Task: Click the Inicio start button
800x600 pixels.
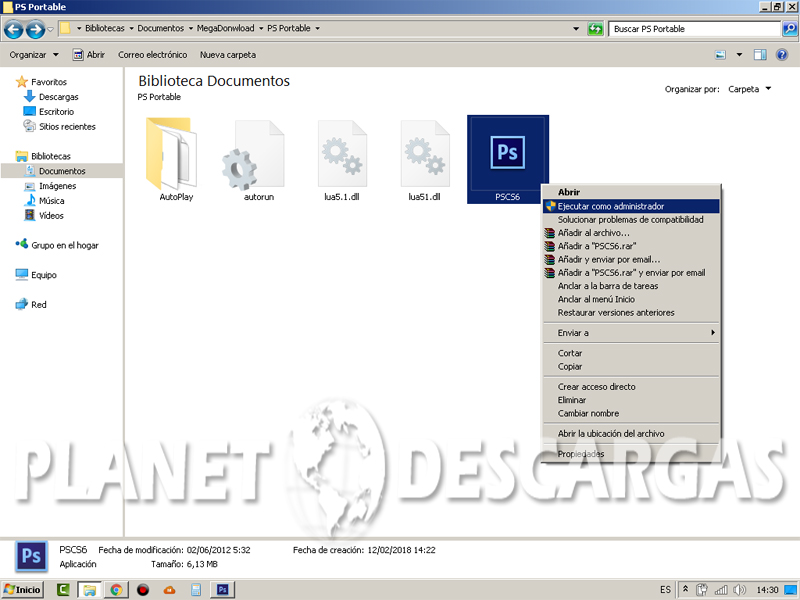Action: click(22, 590)
